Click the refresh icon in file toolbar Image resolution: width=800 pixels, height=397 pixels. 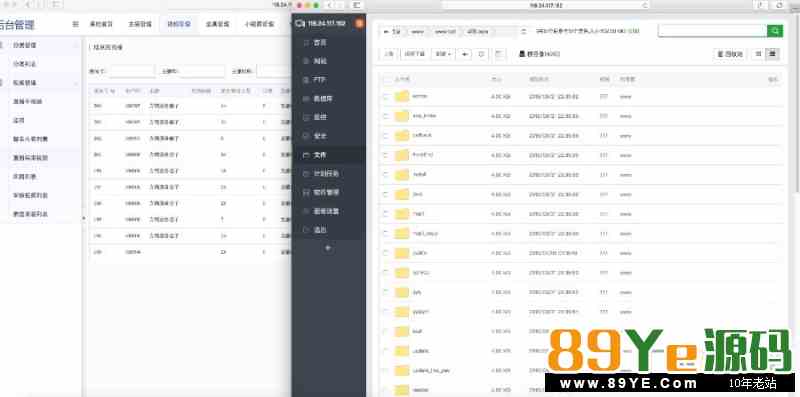pyautogui.click(x=481, y=54)
